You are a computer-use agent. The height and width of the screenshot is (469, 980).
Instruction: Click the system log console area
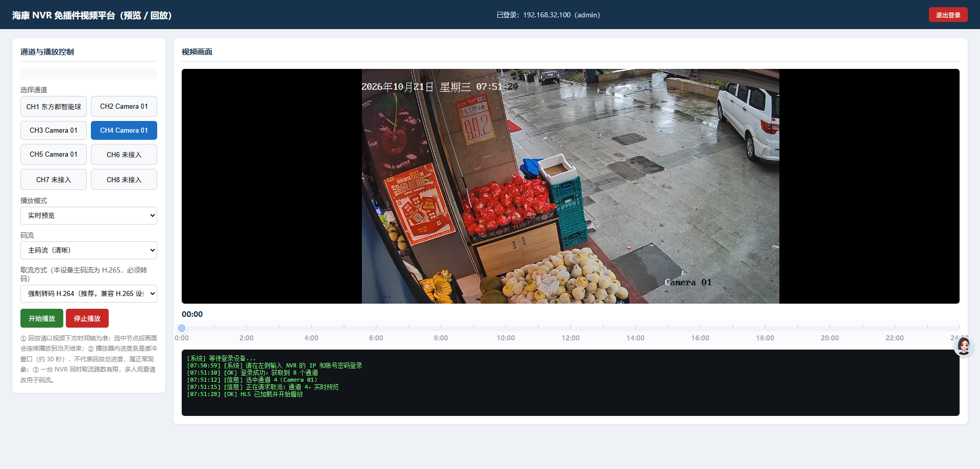(571, 383)
